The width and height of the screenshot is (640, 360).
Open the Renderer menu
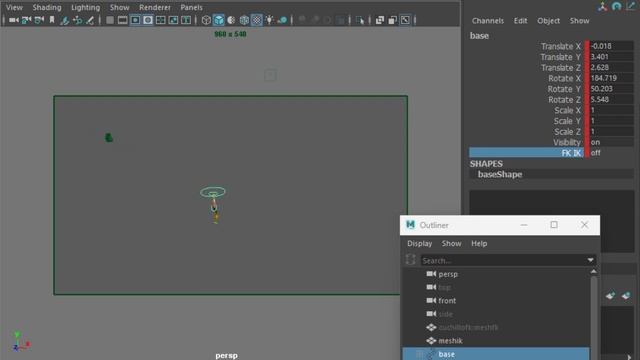[x=155, y=7]
